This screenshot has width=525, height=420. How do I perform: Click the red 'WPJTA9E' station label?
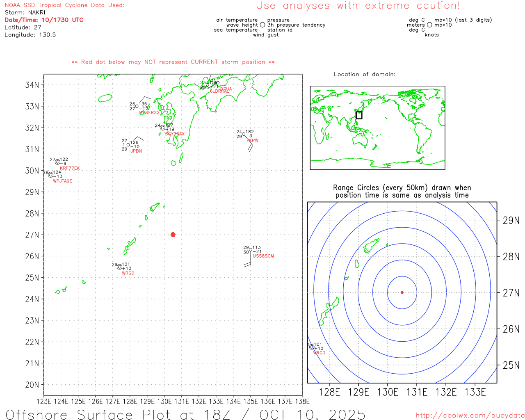[x=62, y=181]
